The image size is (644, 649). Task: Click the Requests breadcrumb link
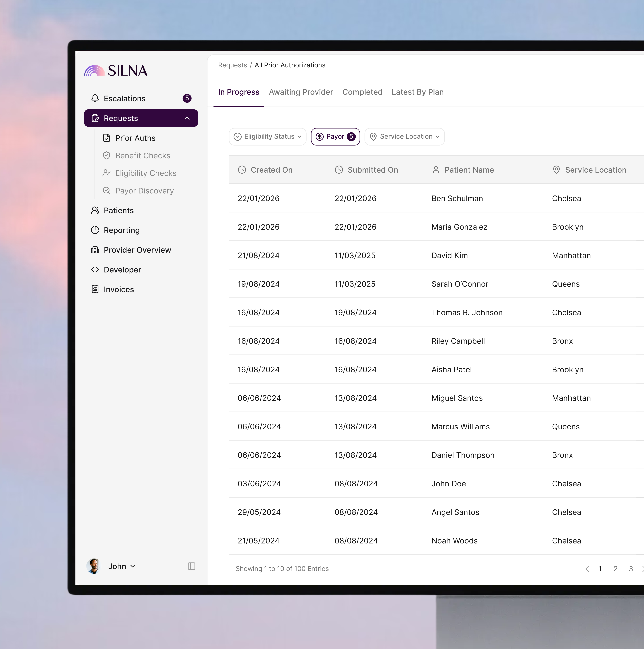point(232,65)
